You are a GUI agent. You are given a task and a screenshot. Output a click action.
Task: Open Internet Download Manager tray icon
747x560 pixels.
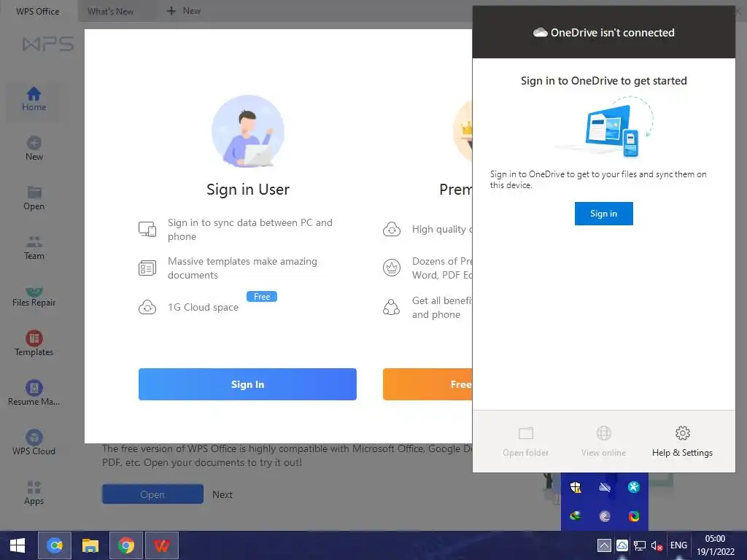click(576, 516)
